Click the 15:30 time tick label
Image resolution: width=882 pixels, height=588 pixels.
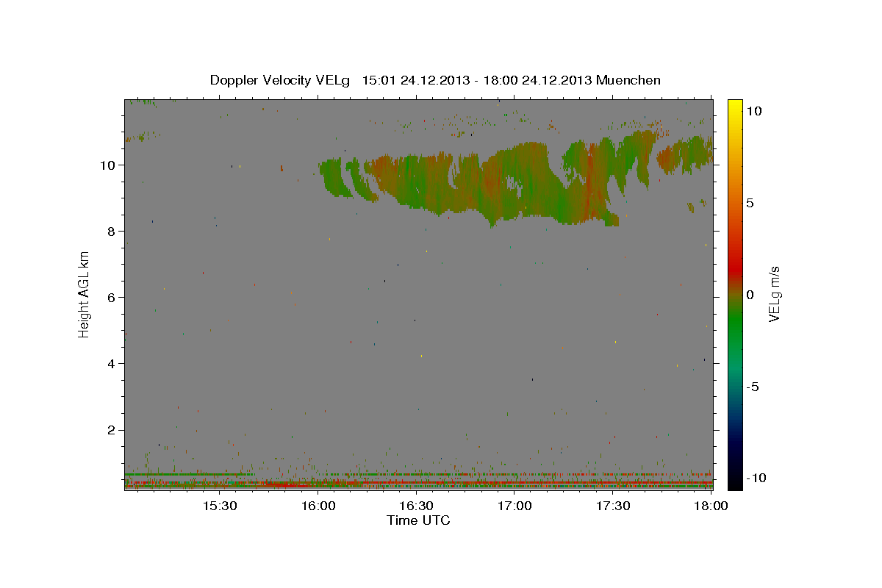coord(219,506)
